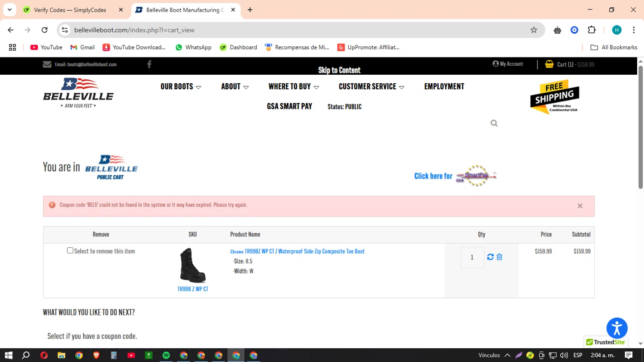644x362 pixels.
Task: Click the blue circle extension icon in the toolbar
Action: [x=574, y=30]
